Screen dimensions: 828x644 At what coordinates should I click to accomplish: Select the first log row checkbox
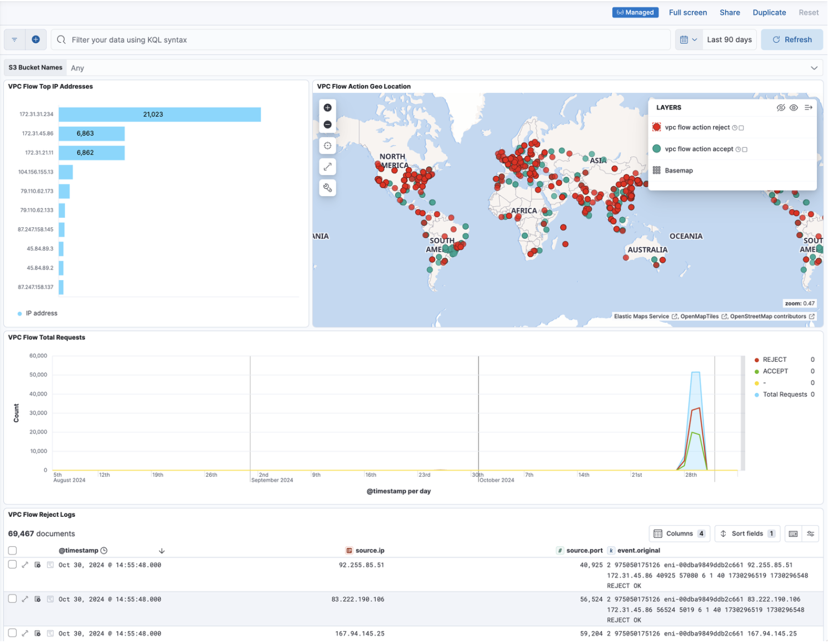coord(12,565)
